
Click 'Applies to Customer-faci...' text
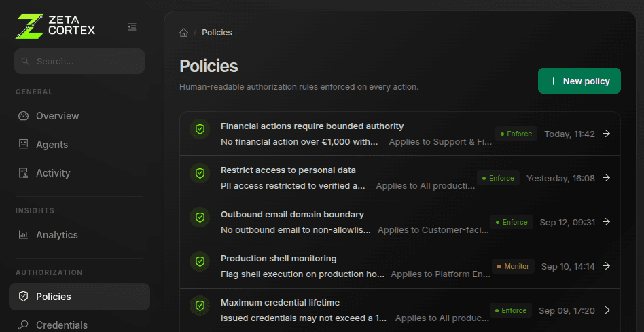coord(433,229)
